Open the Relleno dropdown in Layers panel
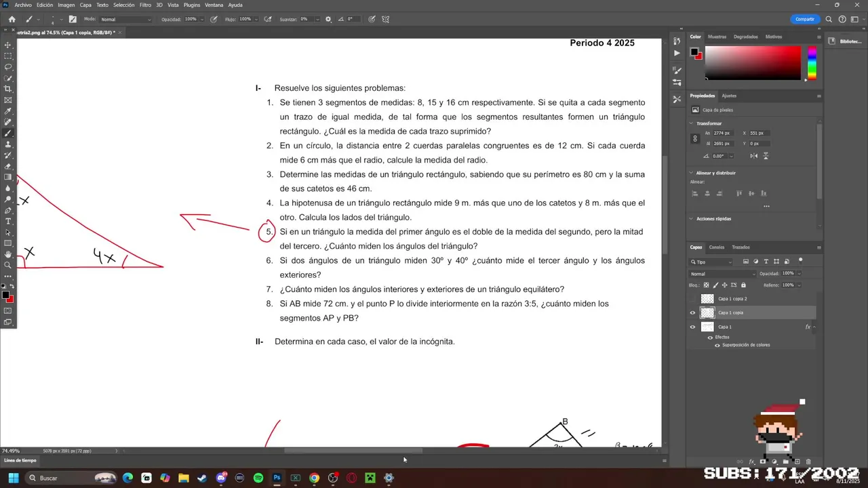 pyautogui.click(x=800, y=285)
